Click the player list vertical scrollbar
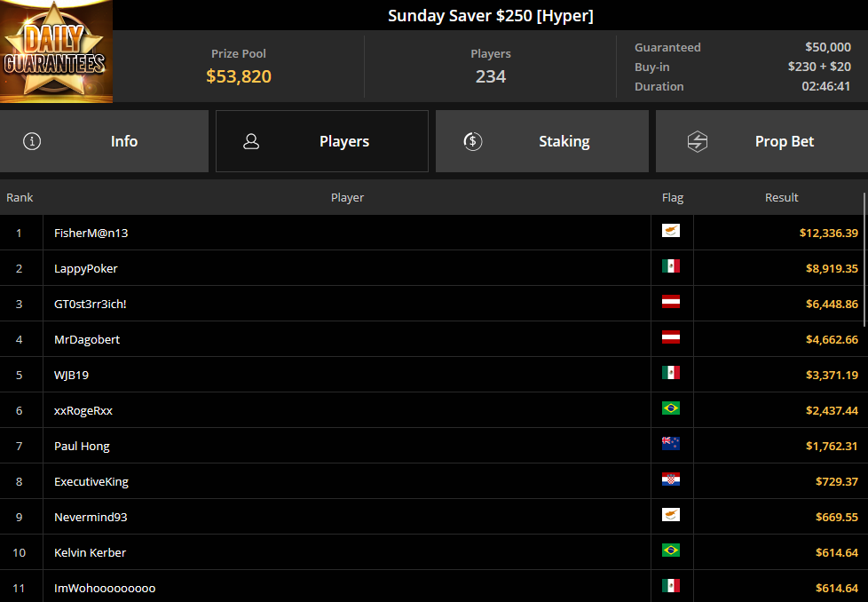 [x=864, y=259]
